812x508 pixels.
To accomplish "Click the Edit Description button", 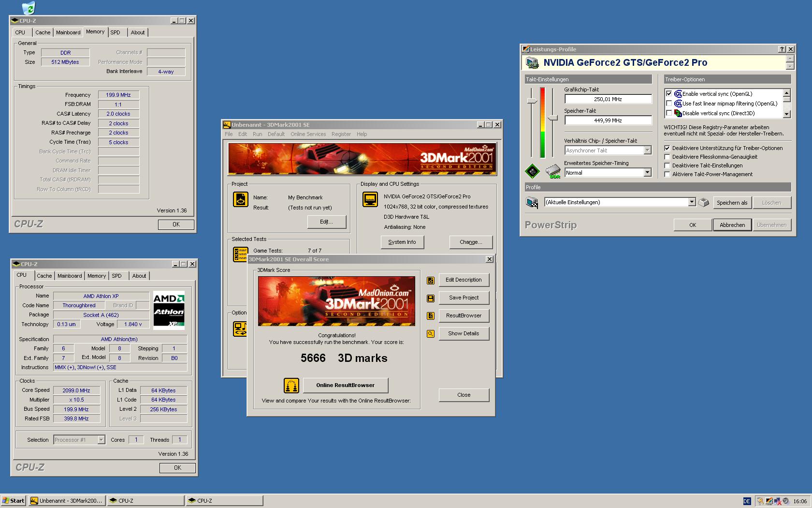I will tap(464, 280).
